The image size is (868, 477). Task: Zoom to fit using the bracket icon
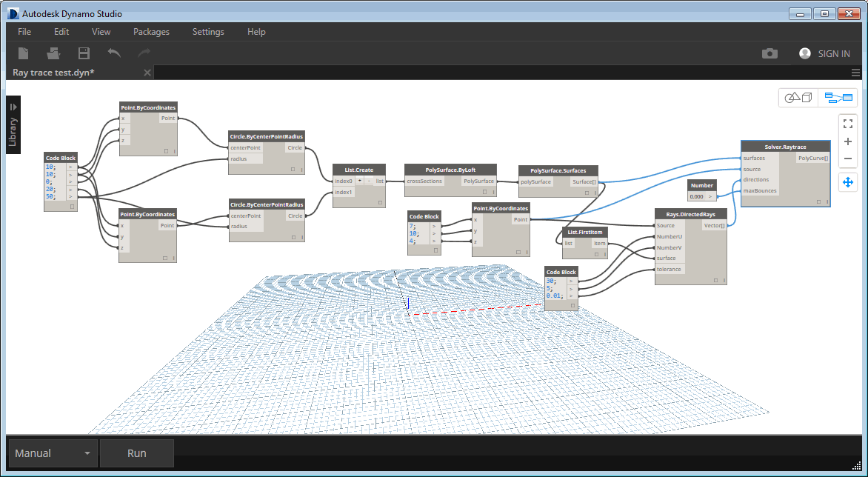pyautogui.click(x=847, y=124)
